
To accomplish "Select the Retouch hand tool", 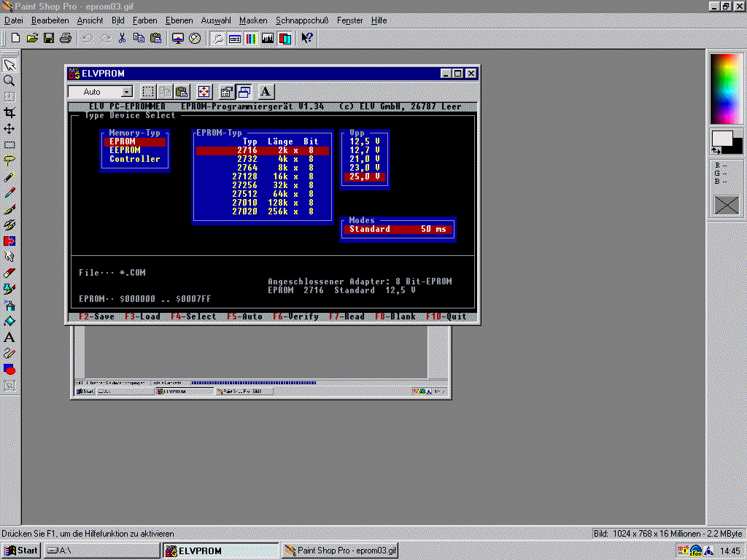I will coord(9,257).
